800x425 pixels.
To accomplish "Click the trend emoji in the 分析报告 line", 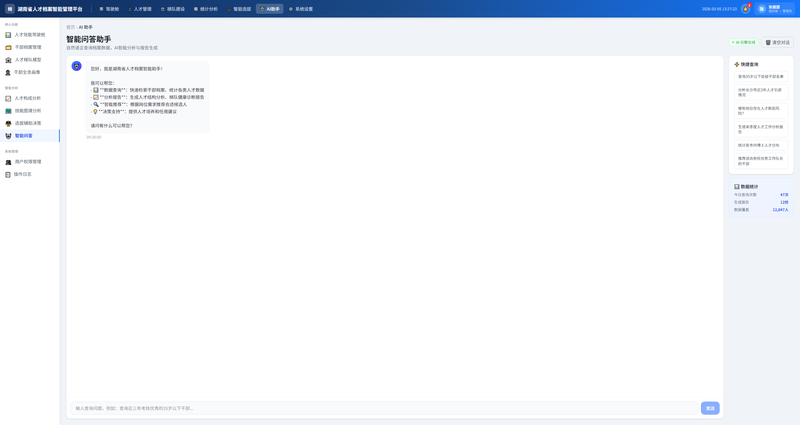I will pyautogui.click(x=96, y=97).
